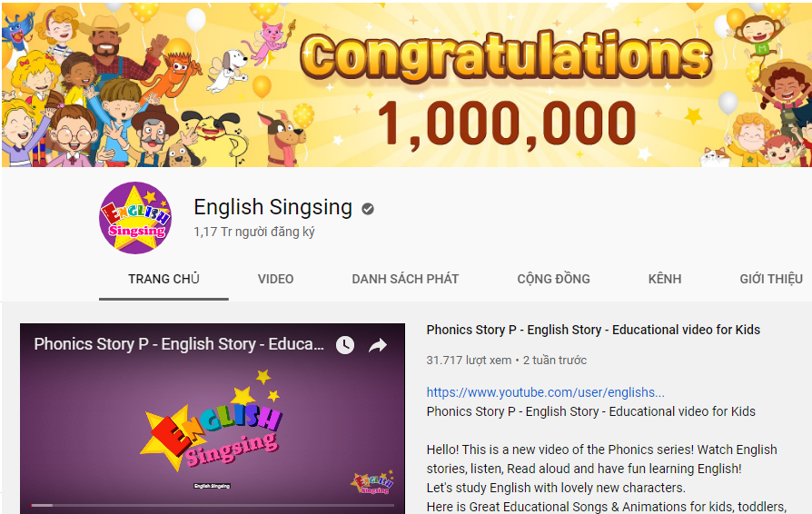Open the TRANG CHỦ tab
The width and height of the screenshot is (812, 514).
tap(163, 279)
